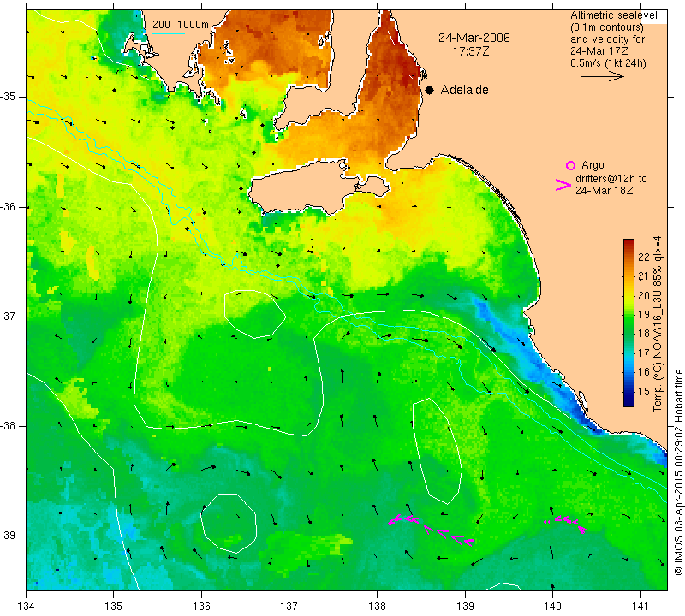
Task: Click the IMOS copyright vertical text
Action: tap(678, 472)
